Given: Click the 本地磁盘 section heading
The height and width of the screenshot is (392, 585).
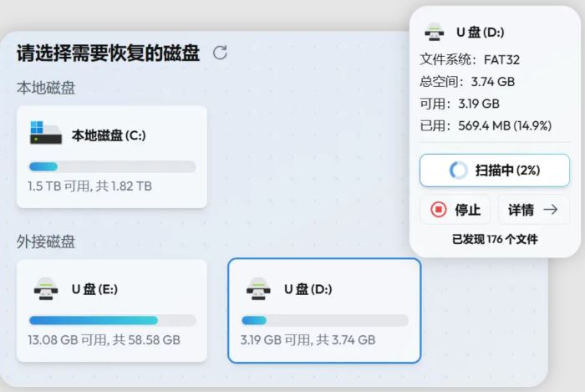Looking at the screenshot, I should coord(46,88).
